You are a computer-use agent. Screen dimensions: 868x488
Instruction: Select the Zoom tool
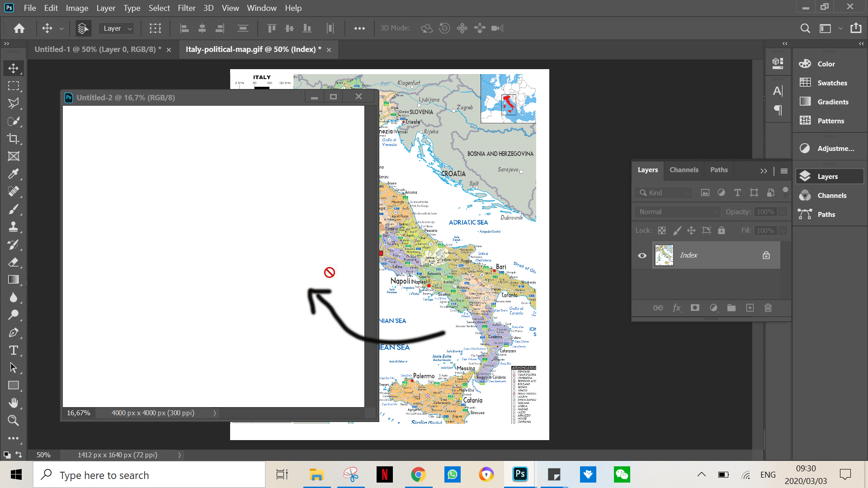click(14, 421)
